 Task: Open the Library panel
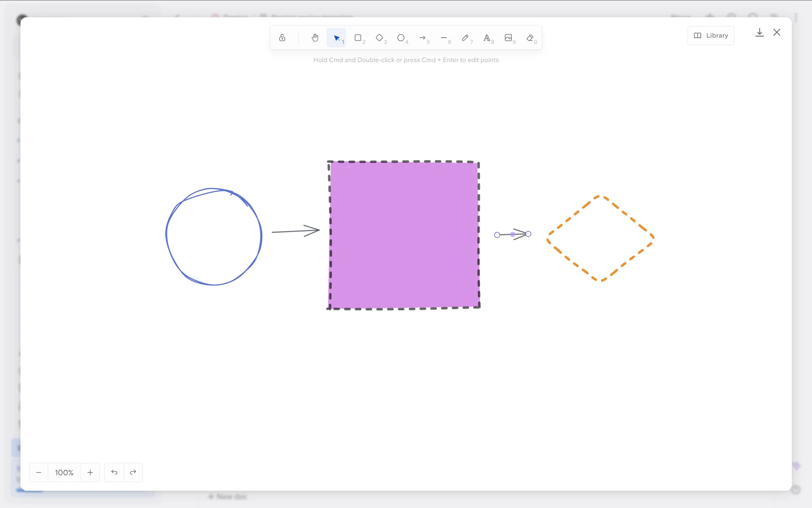[711, 36]
